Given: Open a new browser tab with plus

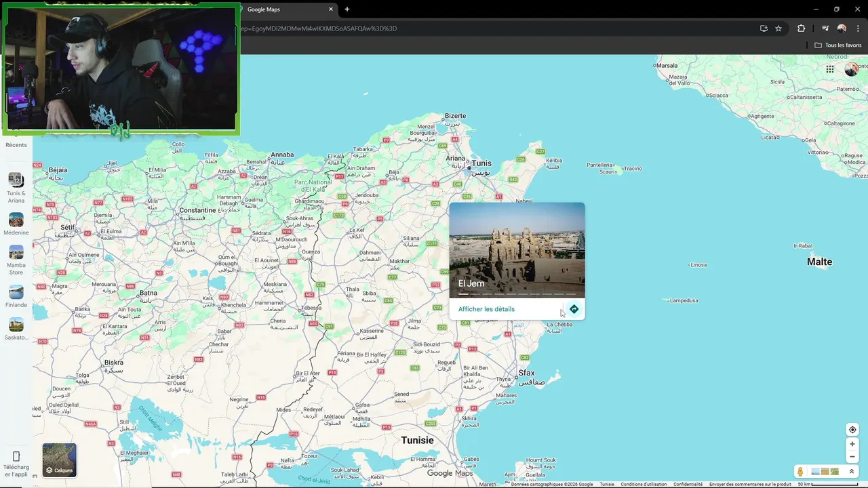Looking at the screenshot, I should [x=347, y=9].
